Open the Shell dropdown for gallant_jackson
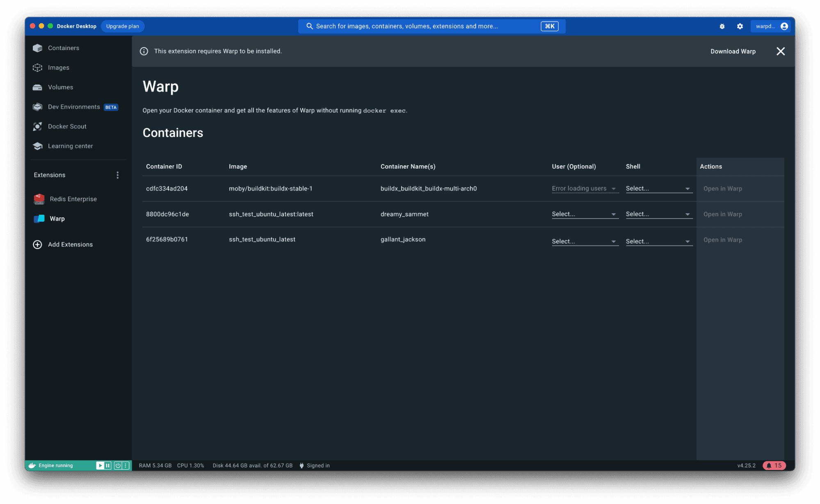The image size is (820, 504). pyautogui.click(x=658, y=242)
